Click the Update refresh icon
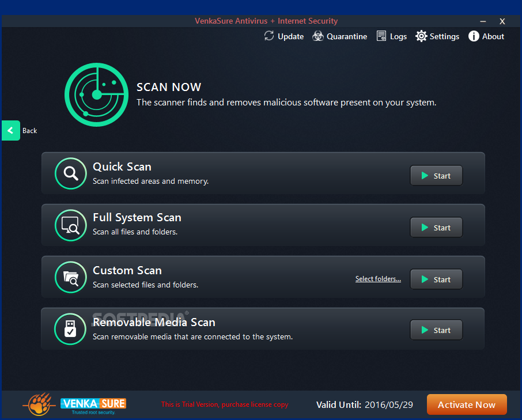Screen dimensions: 522x420 (x=269, y=36)
